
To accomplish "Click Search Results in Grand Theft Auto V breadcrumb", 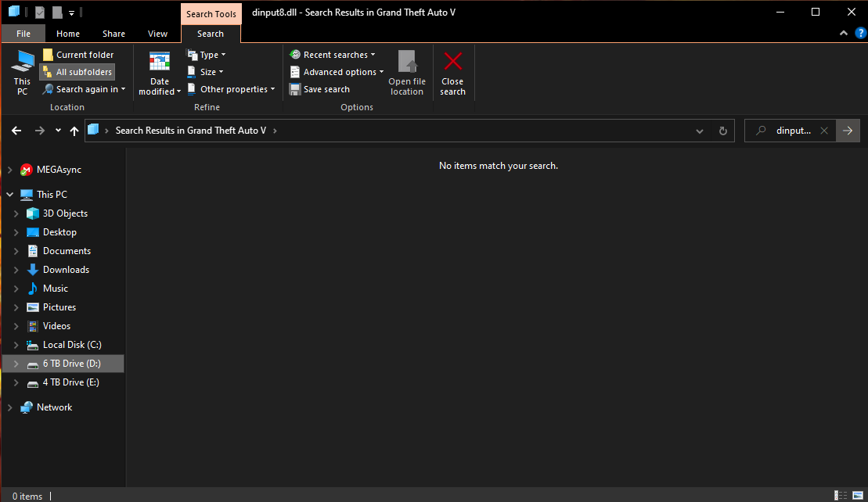I will pos(190,131).
